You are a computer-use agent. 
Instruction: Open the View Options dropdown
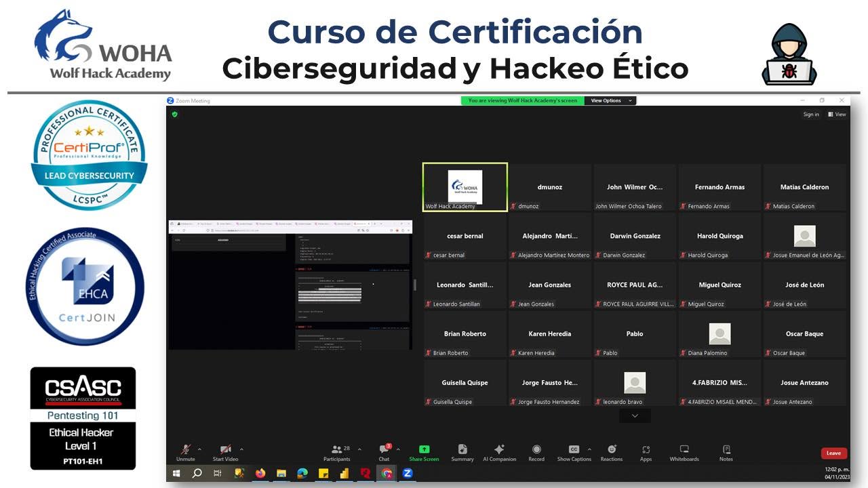(610, 100)
